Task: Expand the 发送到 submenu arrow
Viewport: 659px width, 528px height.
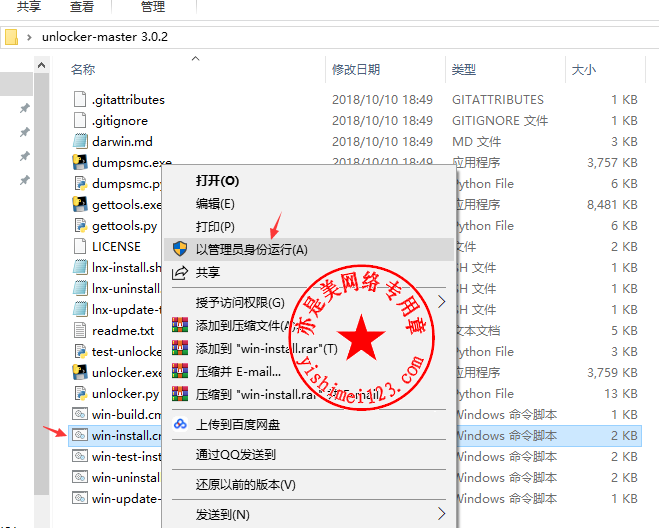Action: [x=441, y=514]
